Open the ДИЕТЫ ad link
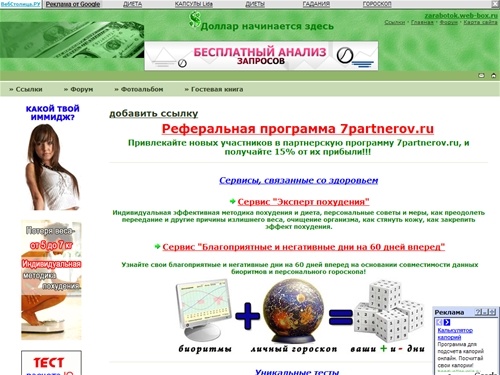500x375 pixels. (255, 4)
